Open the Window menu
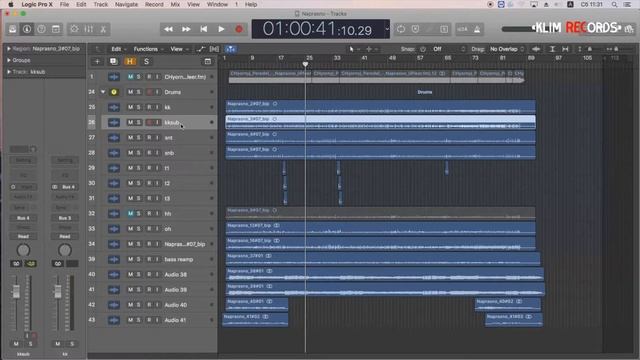Viewport: 640px width, 360px height. click(217, 4)
